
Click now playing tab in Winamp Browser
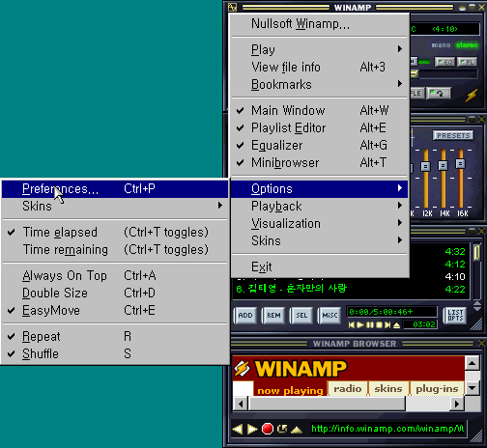(x=290, y=389)
